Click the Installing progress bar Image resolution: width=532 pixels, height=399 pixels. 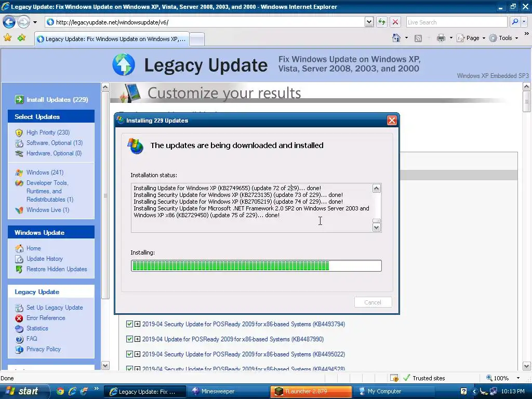tap(256, 265)
